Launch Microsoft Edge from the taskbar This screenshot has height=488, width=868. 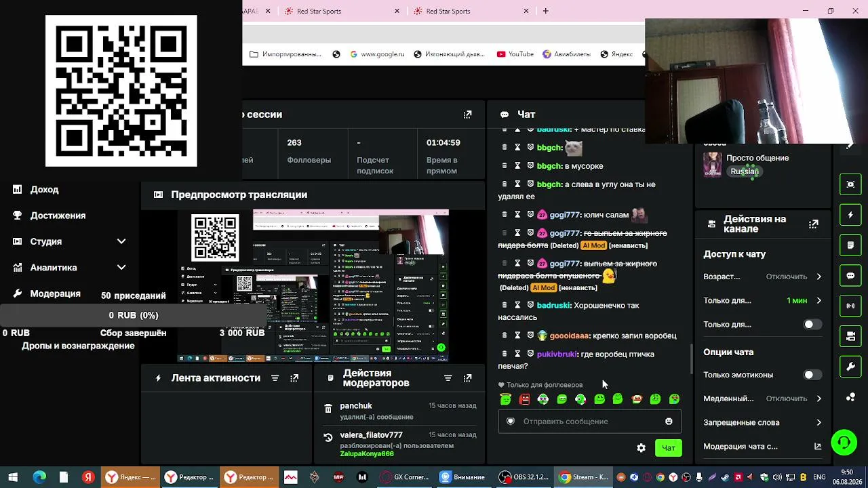(39, 477)
